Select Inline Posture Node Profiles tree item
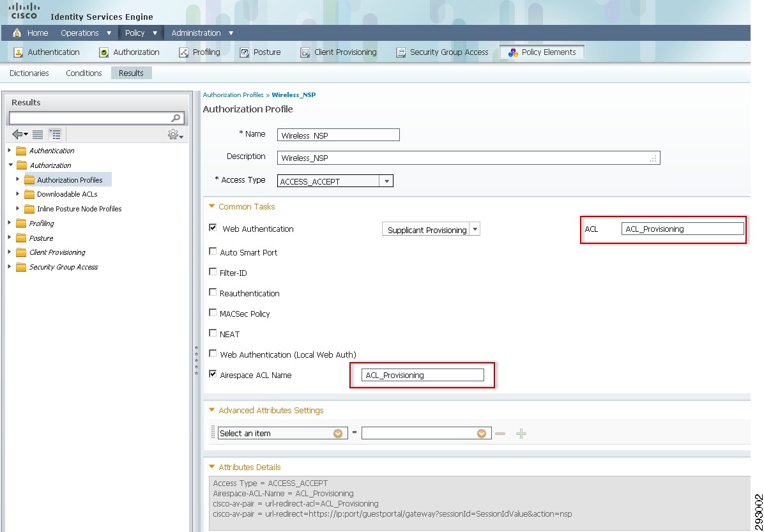Screen dimensions: 764x532 (x=79, y=208)
